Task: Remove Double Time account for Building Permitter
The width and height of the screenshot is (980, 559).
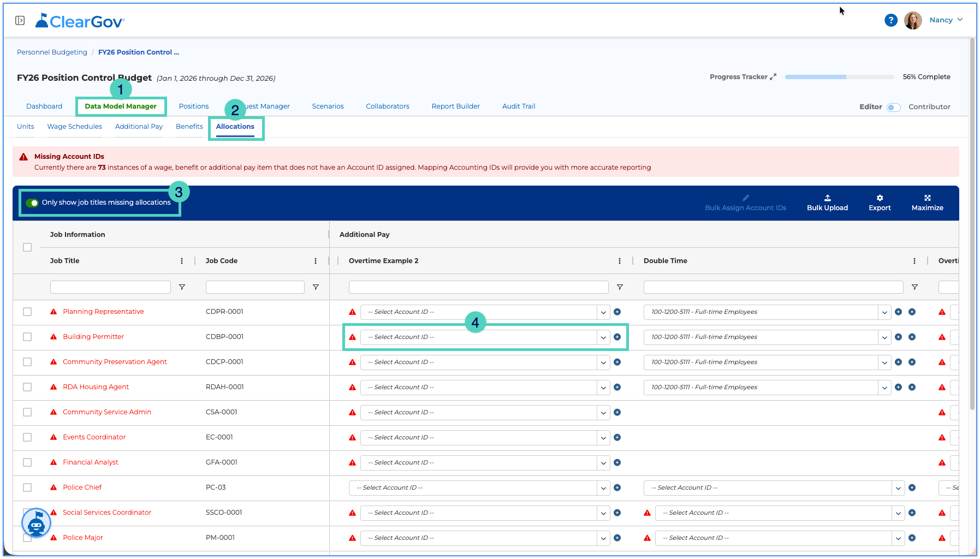Action: click(x=912, y=337)
